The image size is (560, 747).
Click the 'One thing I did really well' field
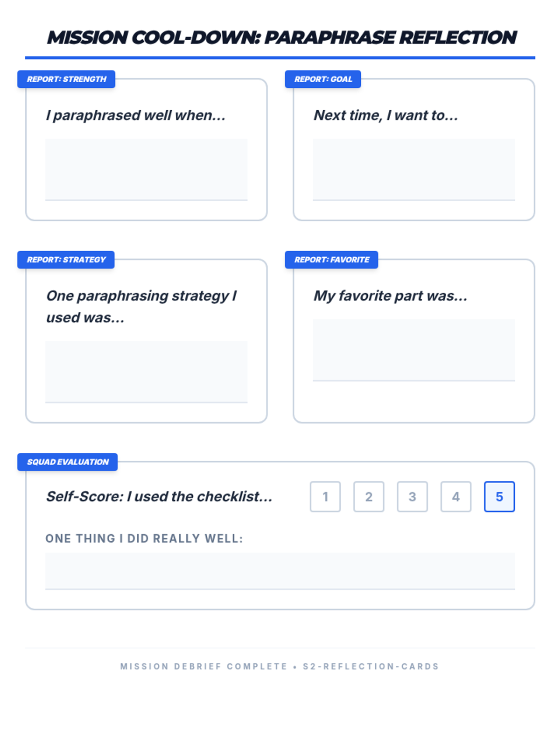click(x=280, y=571)
